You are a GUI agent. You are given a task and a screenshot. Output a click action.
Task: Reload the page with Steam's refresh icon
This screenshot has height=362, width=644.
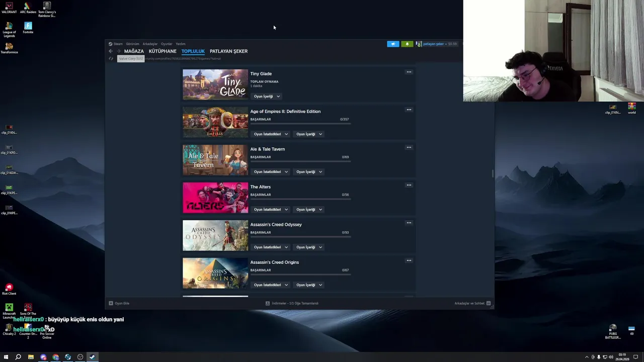(x=111, y=59)
